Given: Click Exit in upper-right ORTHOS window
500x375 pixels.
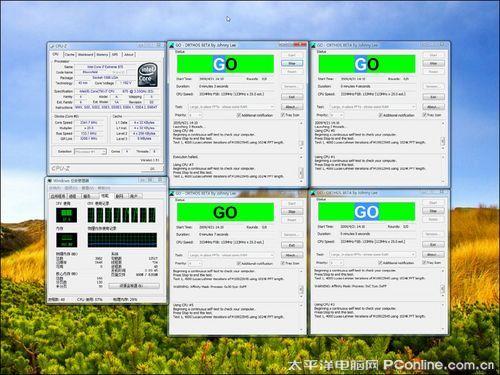Looking at the screenshot, I should click(x=434, y=97).
